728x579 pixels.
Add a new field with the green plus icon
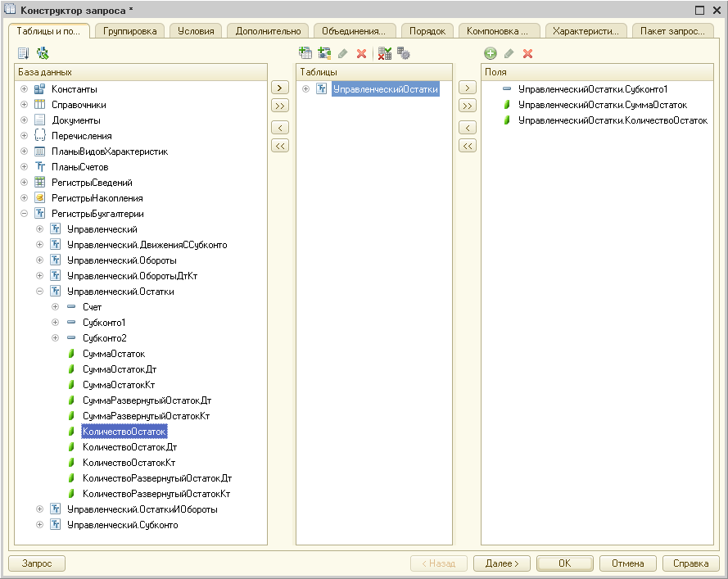[491, 53]
